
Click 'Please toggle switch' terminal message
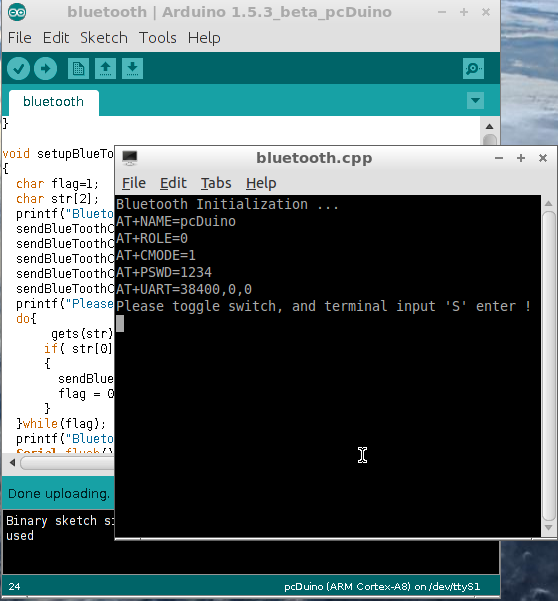click(x=323, y=306)
